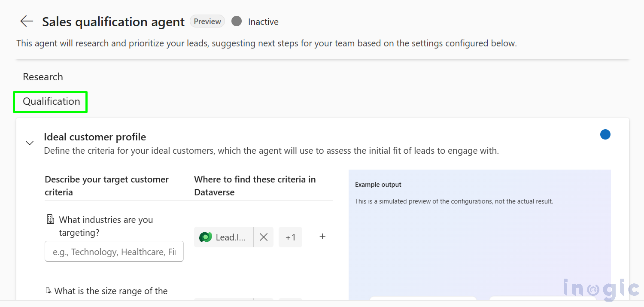Click the blue status dot on profile card
The height and width of the screenshot is (307, 644).
click(605, 134)
